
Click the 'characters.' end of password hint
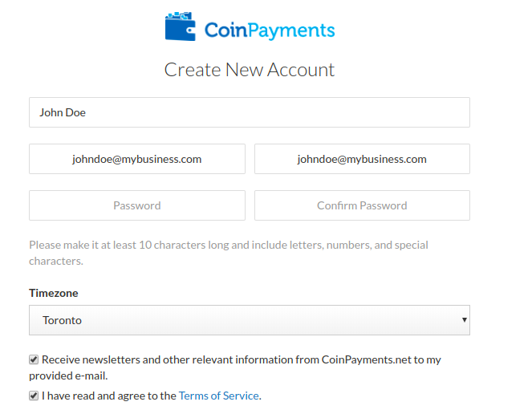click(x=56, y=261)
